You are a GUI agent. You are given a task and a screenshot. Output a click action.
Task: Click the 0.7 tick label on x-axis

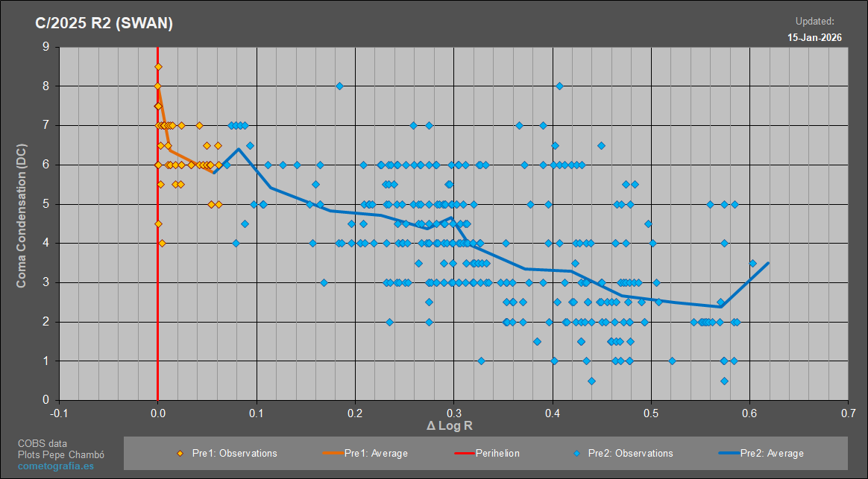pyautogui.click(x=848, y=413)
